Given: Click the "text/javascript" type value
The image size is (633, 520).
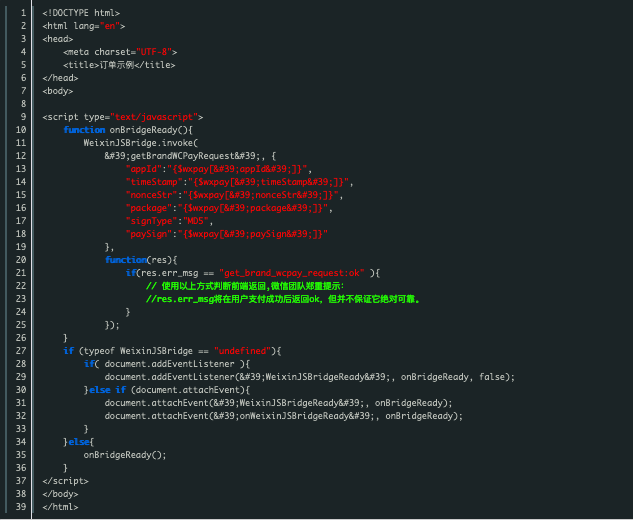Looking at the screenshot, I should click(154, 117).
